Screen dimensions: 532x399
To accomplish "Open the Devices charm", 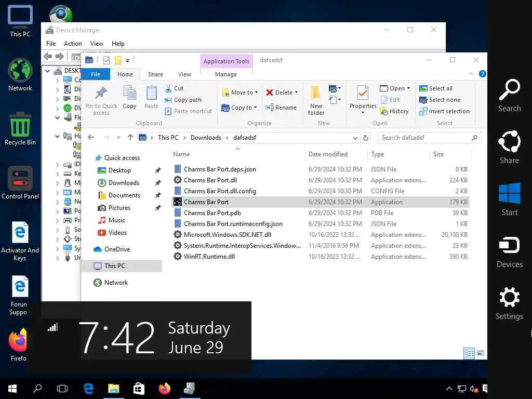I will [509, 252].
